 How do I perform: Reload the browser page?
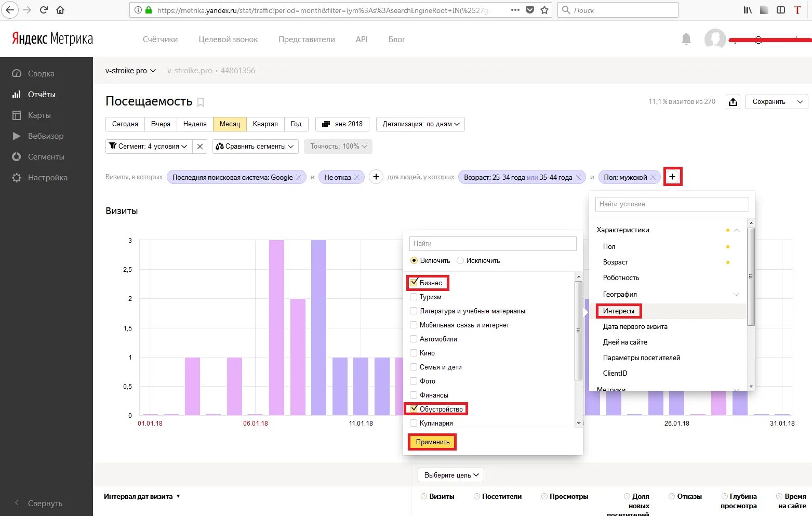point(44,10)
